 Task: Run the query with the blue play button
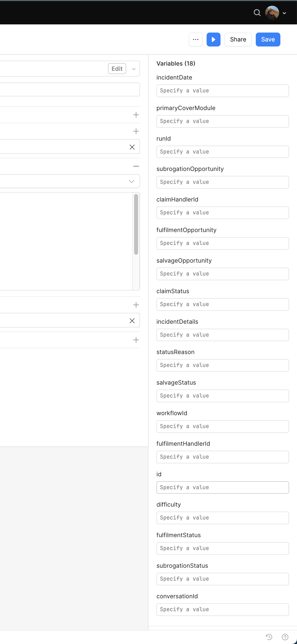tap(213, 40)
